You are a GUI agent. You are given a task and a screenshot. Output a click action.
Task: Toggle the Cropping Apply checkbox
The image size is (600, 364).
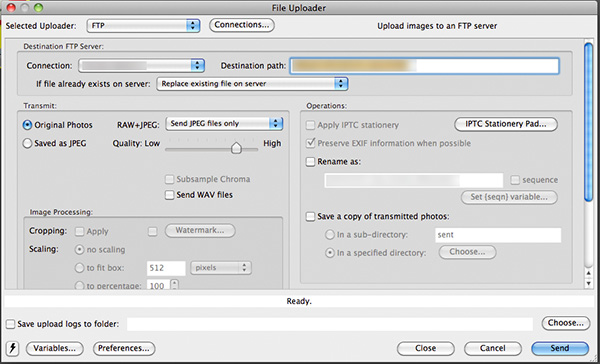[x=80, y=231]
